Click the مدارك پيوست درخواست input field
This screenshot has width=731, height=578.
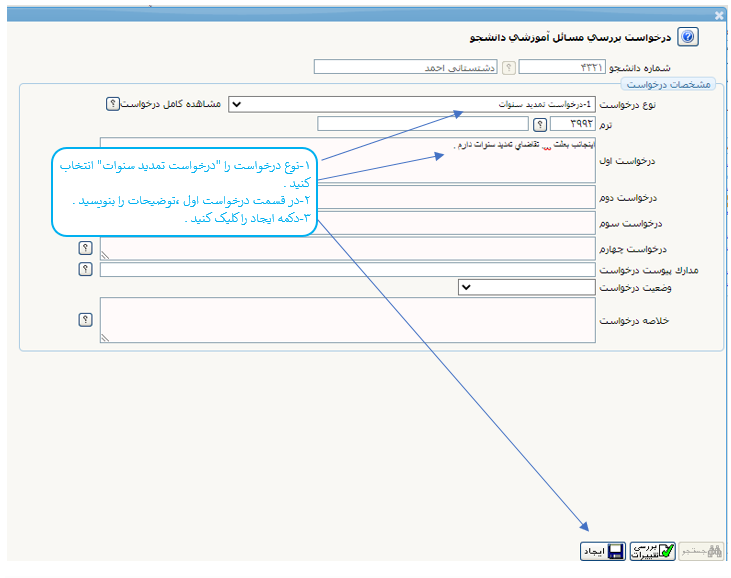348,269
